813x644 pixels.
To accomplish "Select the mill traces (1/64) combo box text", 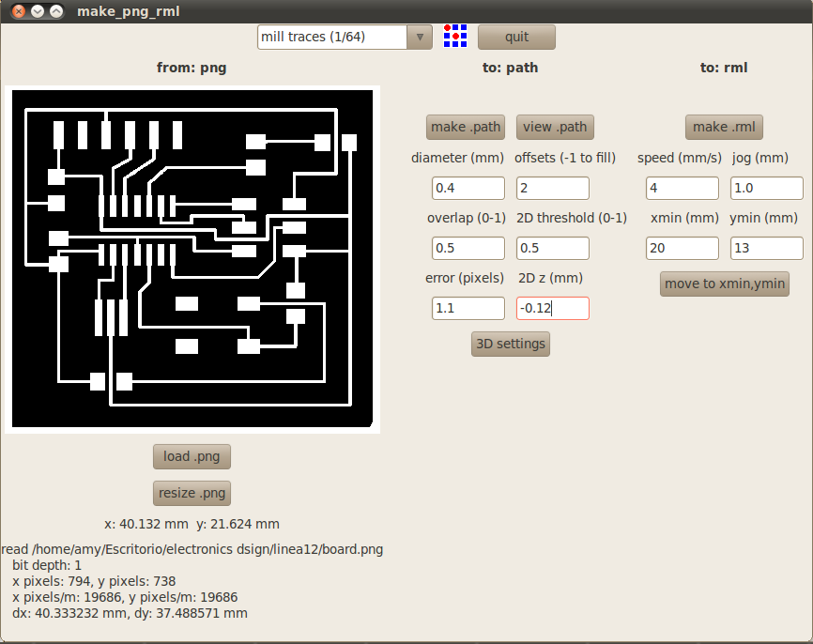I will [x=332, y=38].
